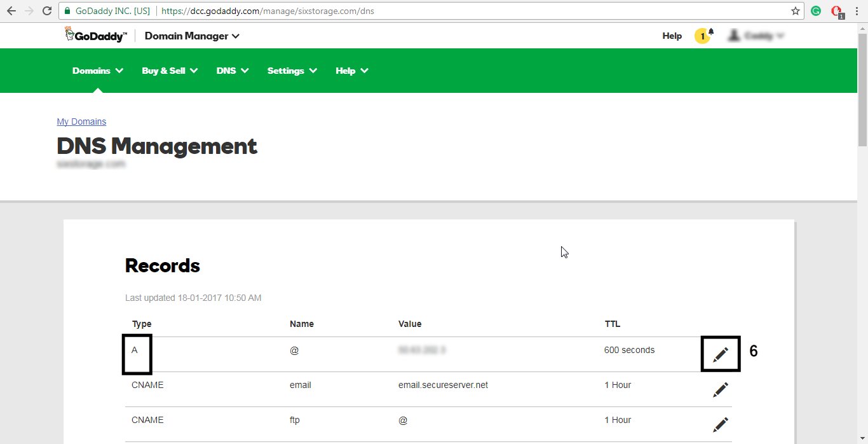Open the green bar Help menu
The height and width of the screenshot is (444, 868).
click(352, 71)
